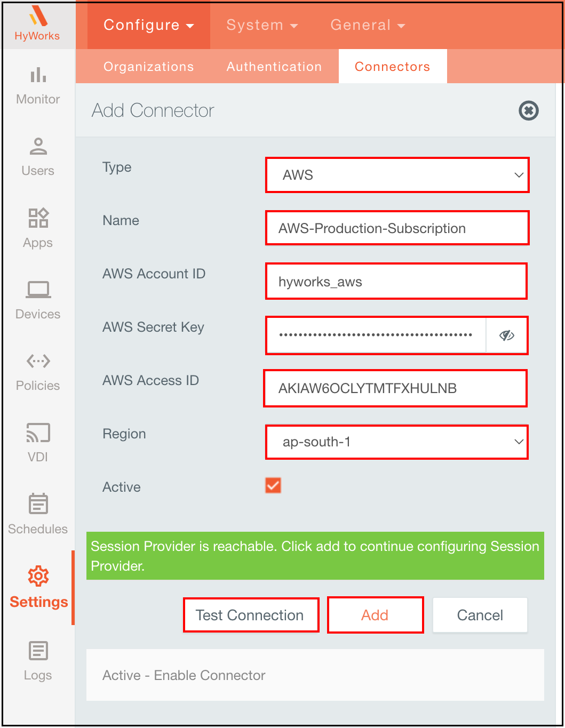Screen dimensions: 565x728
Task: Click the Cancel button
Action: coord(480,615)
